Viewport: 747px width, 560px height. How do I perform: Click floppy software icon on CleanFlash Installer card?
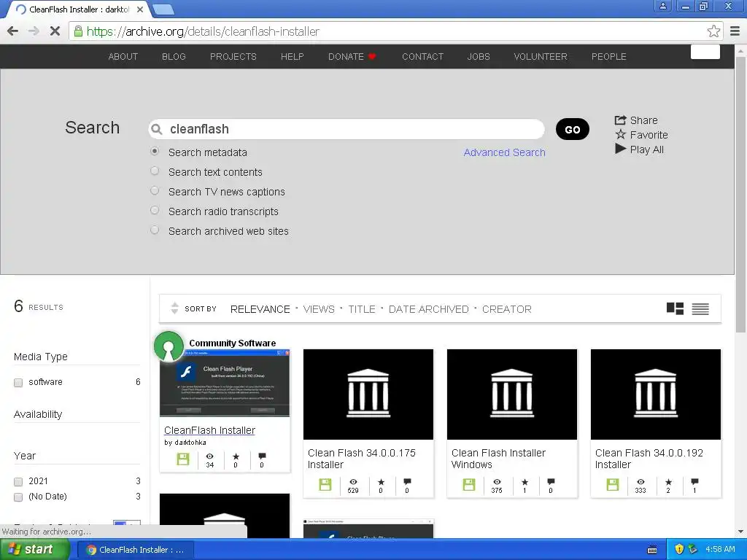(183, 459)
